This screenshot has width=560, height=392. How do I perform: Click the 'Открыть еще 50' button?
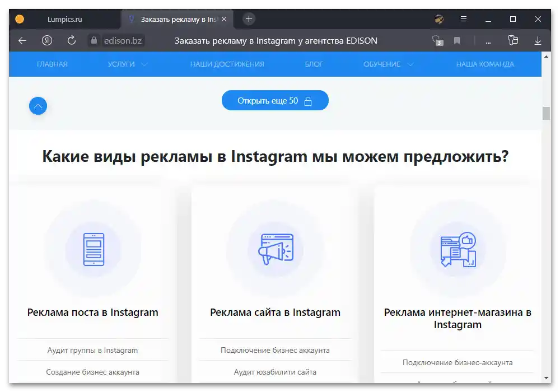point(275,100)
